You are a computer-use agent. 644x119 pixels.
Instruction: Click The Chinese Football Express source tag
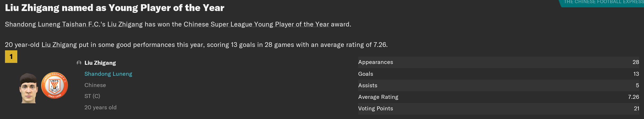[602, 3]
